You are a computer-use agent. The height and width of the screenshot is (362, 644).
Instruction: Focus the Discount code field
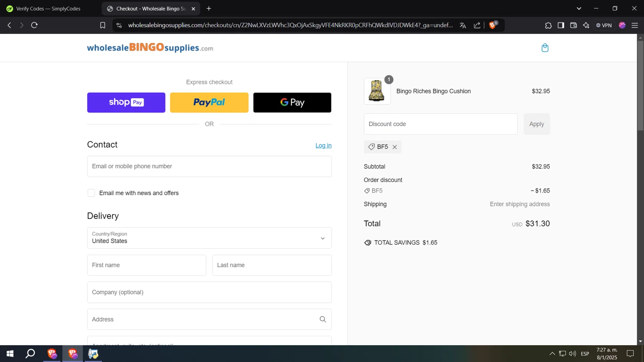[x=440, y=124]
